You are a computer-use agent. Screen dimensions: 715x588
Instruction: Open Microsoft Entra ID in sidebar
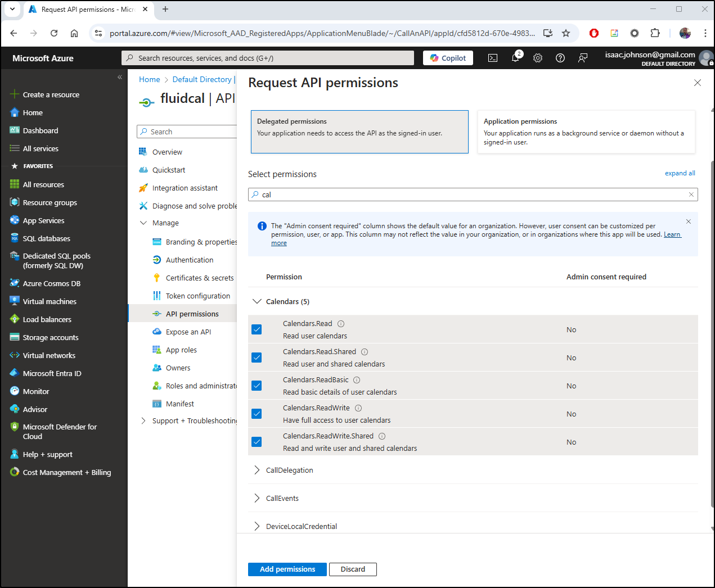click(52, 373)
